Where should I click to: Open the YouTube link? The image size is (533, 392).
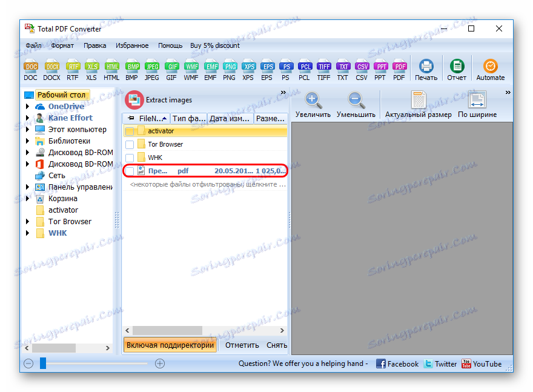pos(482,364)
